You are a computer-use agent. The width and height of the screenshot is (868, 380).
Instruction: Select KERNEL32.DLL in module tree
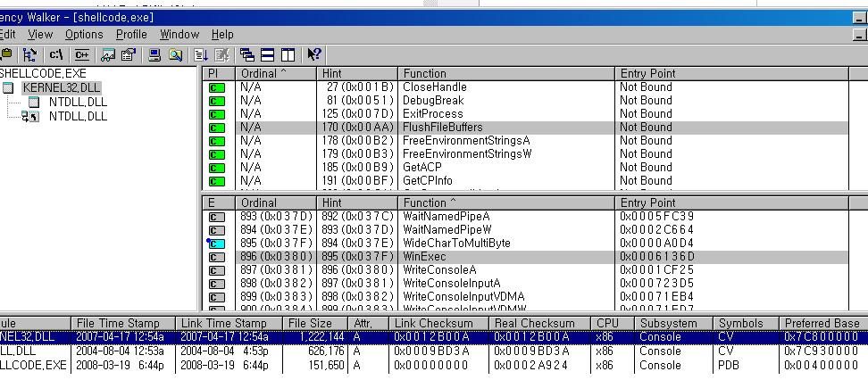pyautogui.click(x=62, y=88)
